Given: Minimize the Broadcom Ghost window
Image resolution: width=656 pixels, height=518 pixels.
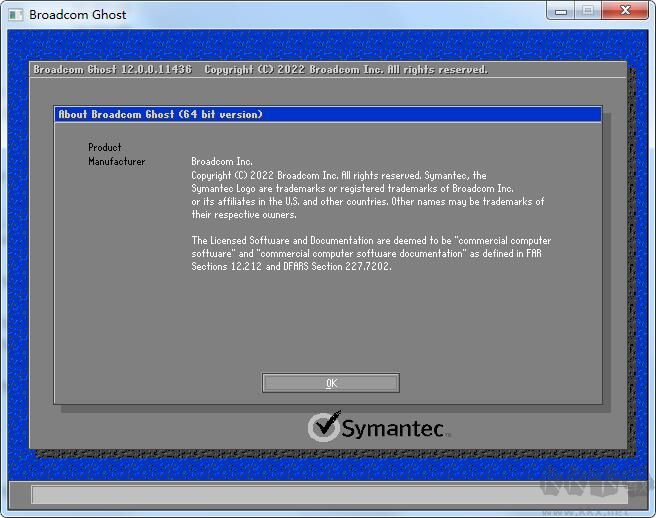Looking at the screenshot, I should point(561,10).
